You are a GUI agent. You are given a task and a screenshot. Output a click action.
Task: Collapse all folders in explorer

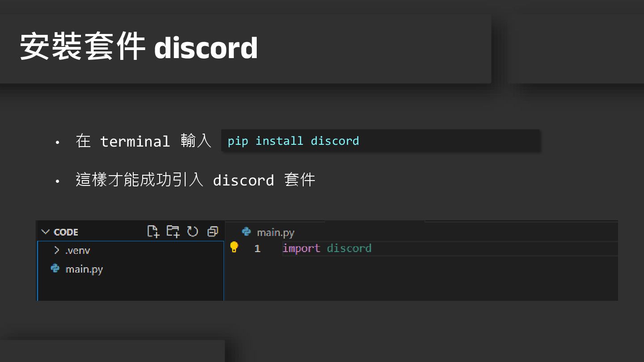(213, 231)
